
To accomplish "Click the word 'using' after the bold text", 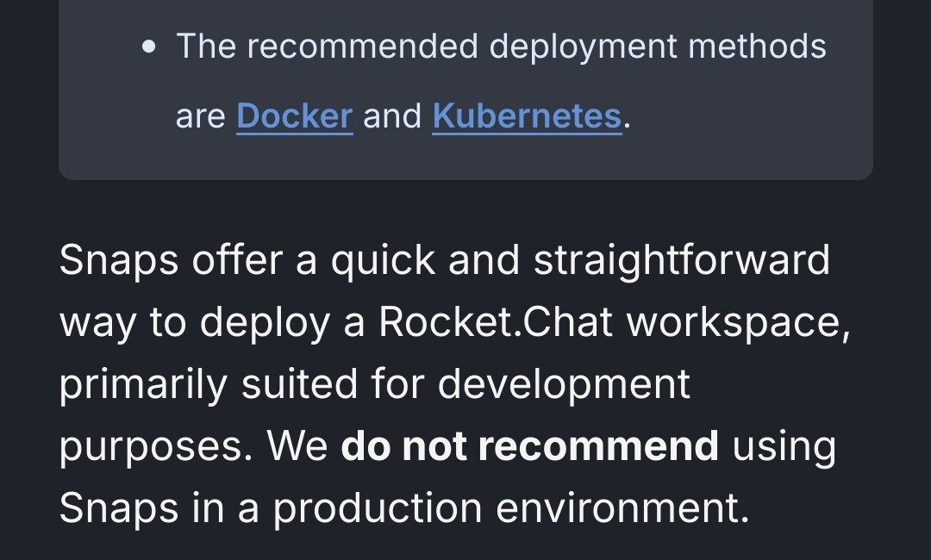I will click(x=784, y=448).
